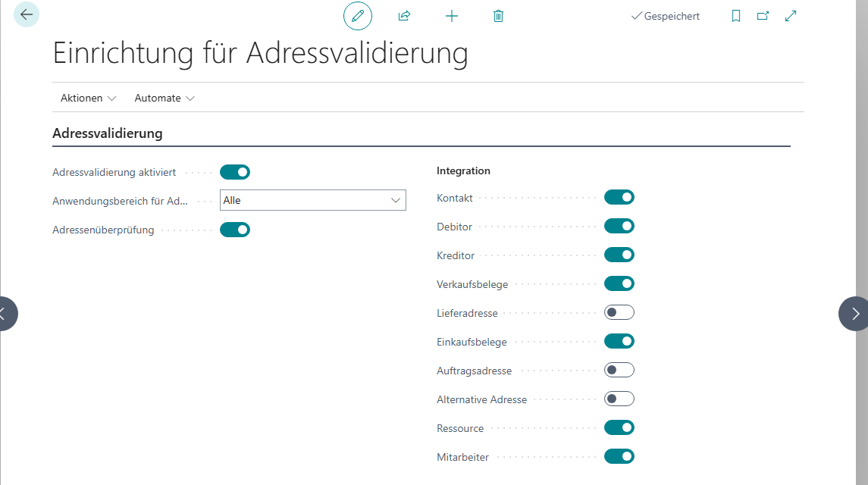The image size is (868, 485).
Task: Click the Kreditor field label
Action: (456, 256)
